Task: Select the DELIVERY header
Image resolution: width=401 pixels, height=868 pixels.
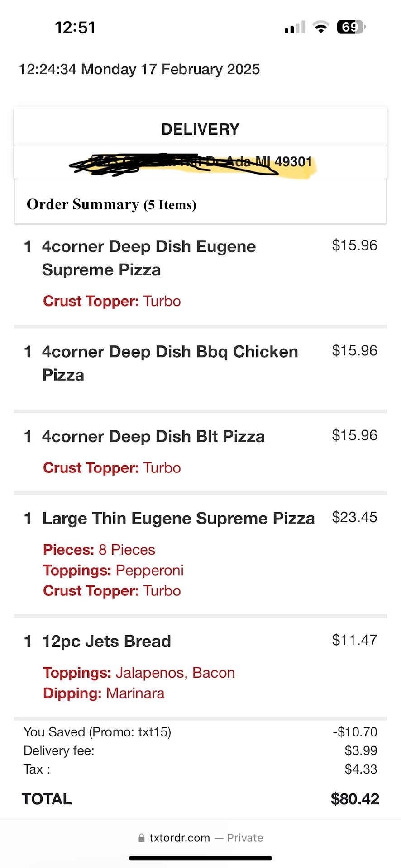Action: (x=200, y=129)
